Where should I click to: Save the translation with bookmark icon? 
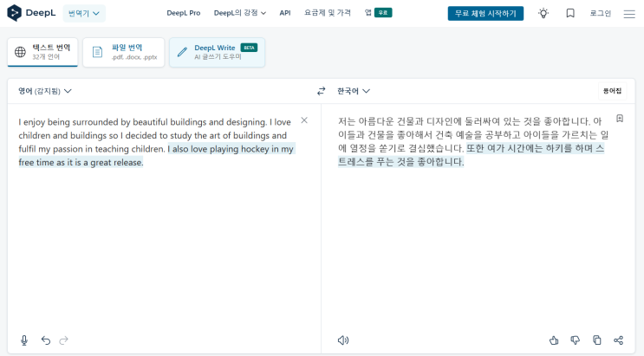point(620,119)
